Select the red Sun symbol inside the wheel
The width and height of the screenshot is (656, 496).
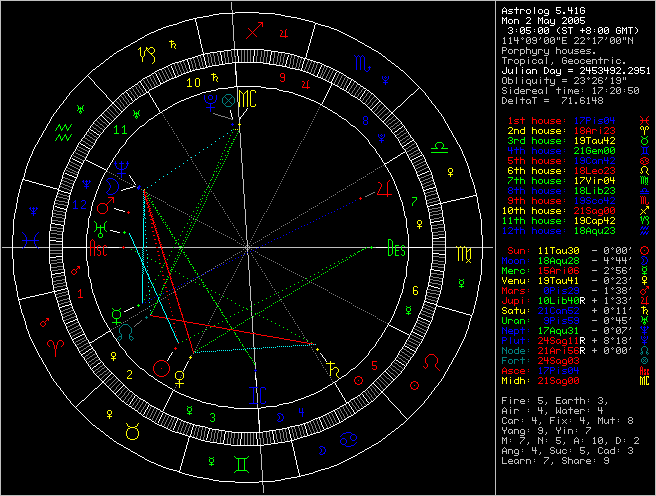tap(163, 367)
